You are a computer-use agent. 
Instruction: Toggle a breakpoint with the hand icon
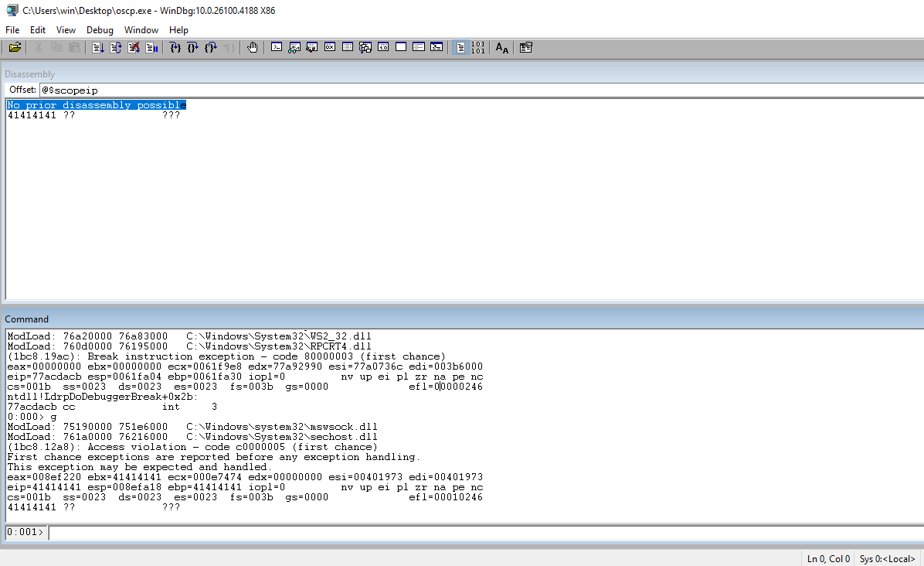point(252,47)
